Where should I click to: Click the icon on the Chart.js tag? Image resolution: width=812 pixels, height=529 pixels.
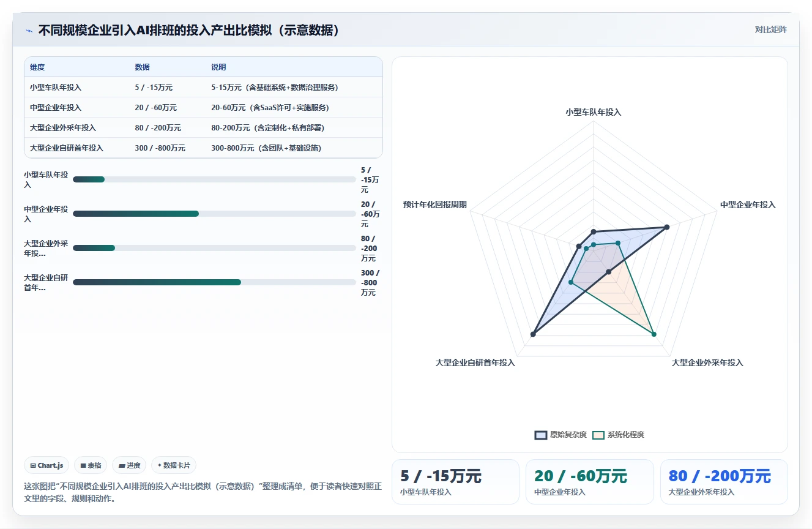click(33, 465)
